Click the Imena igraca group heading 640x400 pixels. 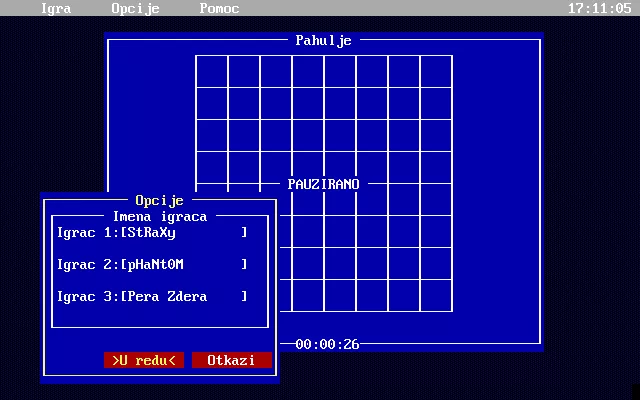[160, 216]
